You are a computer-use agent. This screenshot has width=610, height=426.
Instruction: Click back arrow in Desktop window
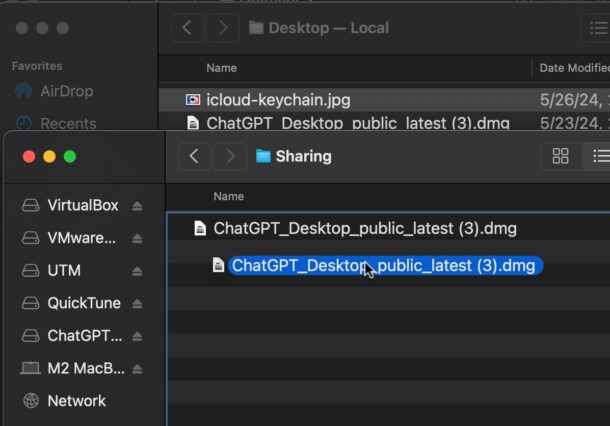(x=187, y=28)
